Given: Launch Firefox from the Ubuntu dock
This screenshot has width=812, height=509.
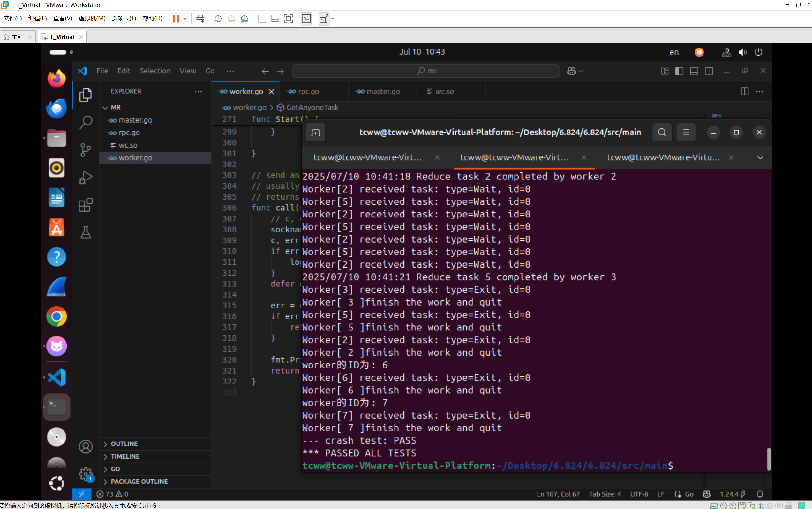Looking at the screenshot, I should 56,79.
